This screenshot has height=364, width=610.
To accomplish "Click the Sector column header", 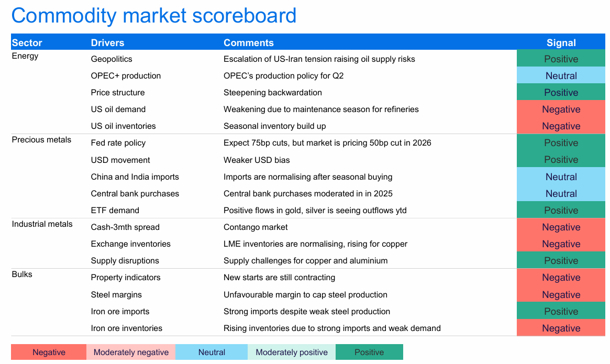I will pos(27,43).
